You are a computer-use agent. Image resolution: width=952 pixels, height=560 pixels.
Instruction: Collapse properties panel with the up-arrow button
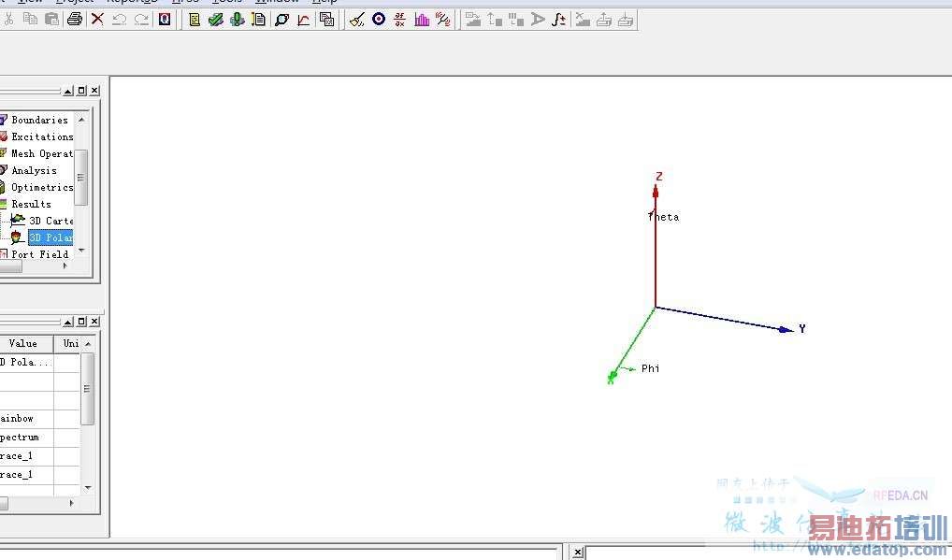pyautogui.click(x=68, y=322)
